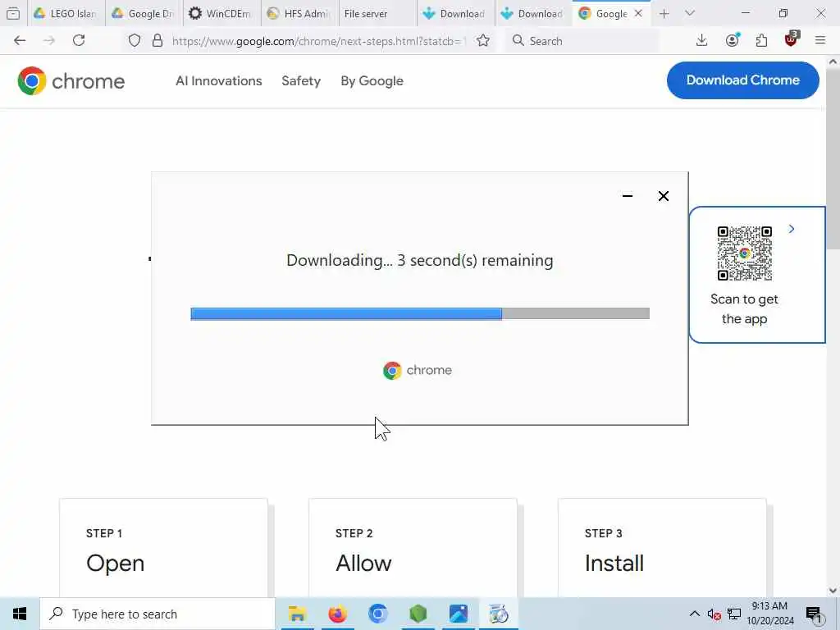Open the By Google nav link

pyautogui.click(x=372, y=81)
